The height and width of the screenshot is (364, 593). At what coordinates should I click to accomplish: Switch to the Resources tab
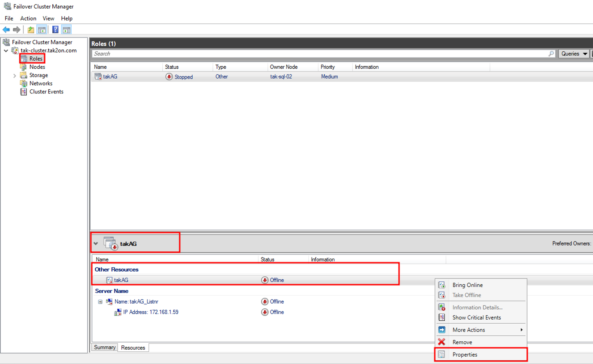pyautogui.click(x=133, y=348)
